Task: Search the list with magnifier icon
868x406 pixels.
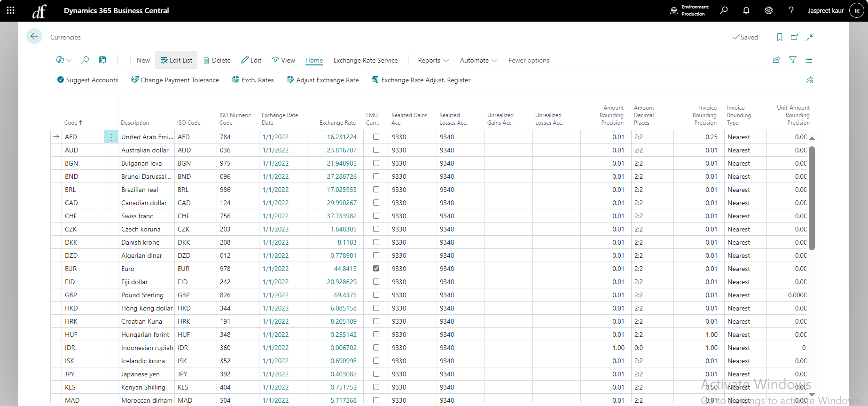Action: coord(85,60)
